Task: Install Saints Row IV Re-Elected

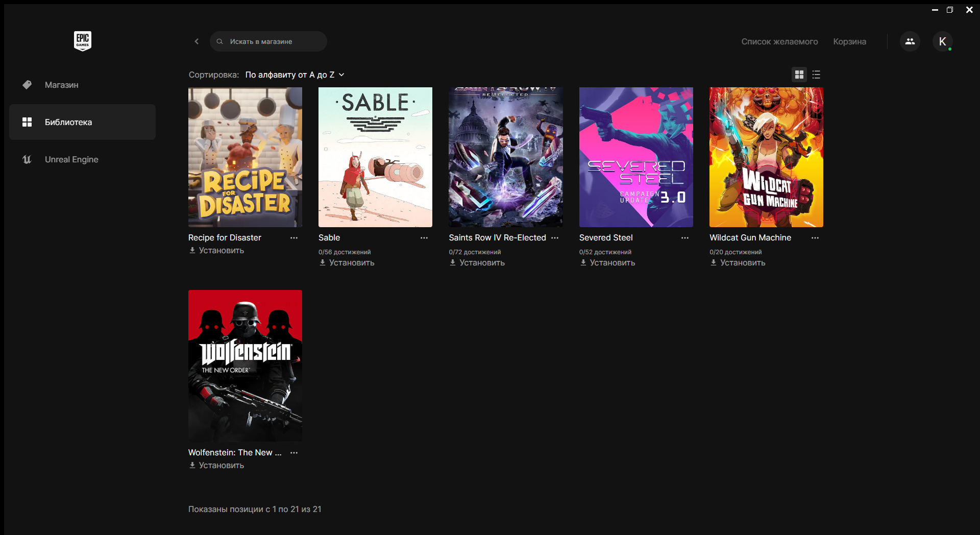Action: tap(477, 262)
